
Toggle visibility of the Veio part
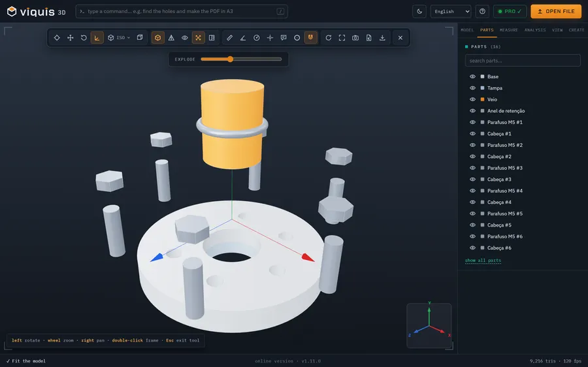(x=472, y=99)
